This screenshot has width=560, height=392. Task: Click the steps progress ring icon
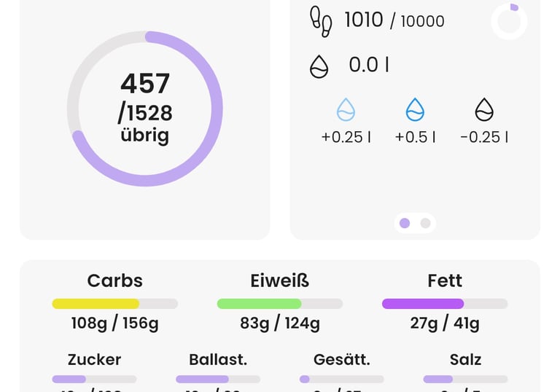tap(509, 21)
